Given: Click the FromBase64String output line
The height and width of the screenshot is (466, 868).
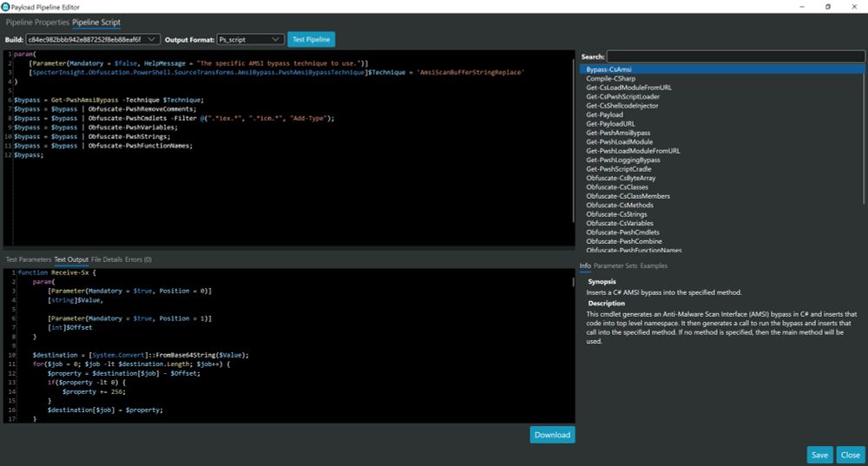Looking at the screenshot, I should [x=141, y=355].
